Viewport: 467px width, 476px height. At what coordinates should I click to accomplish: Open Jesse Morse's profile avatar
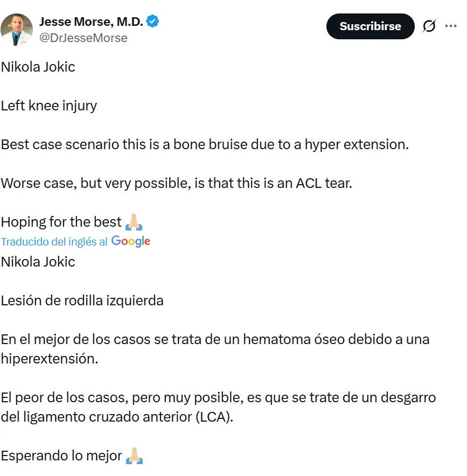[x=17, y=30]
